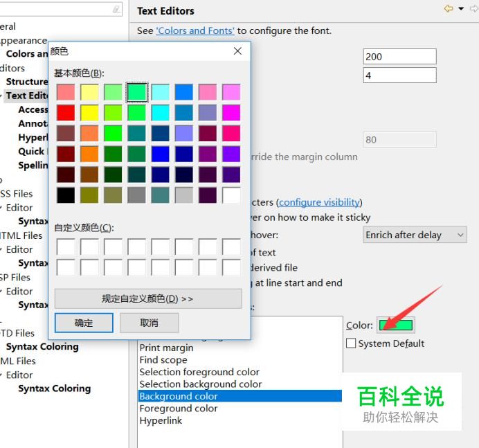This screenshot has height=448, width=479.
Task: Select selected spring green basic swatch
Action: click(x=137, y=92)
